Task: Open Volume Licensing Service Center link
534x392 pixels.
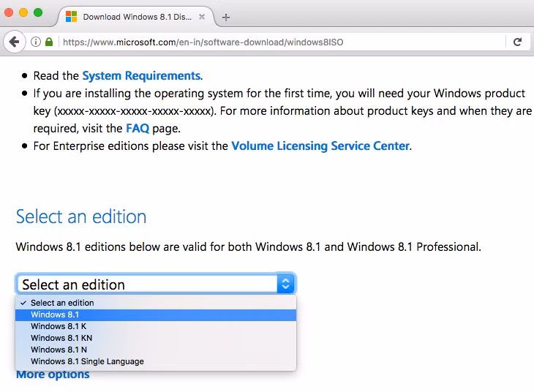Action: [320, 146]
